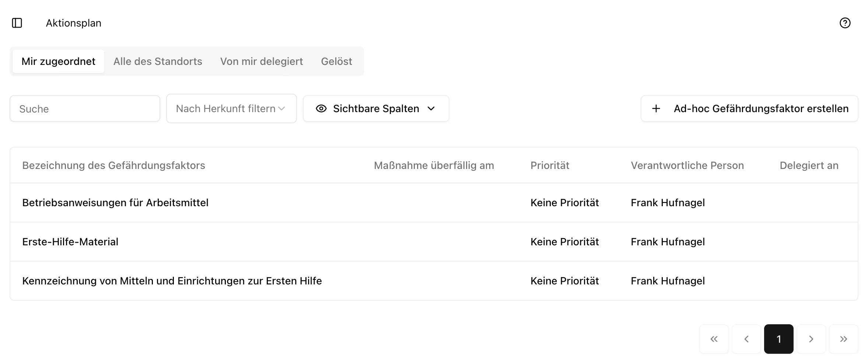Open the Erste-Hilfe-Material row
The height and width of the screenshot is (363, 868).
pyautogui.click(x=70, y=242)
